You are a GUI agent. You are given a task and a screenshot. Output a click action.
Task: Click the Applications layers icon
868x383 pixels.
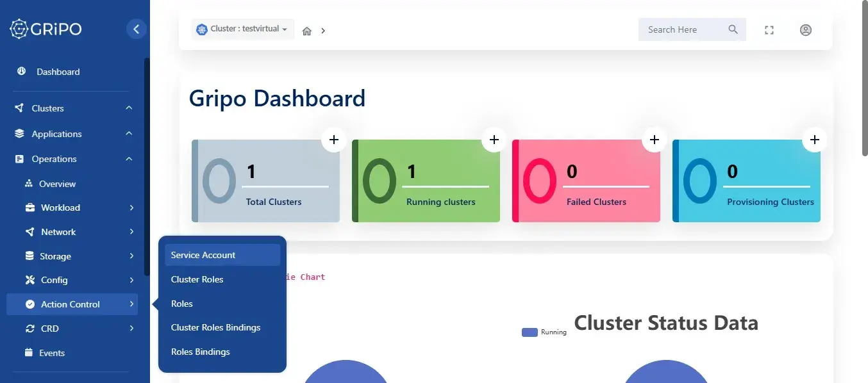[19, 134]
